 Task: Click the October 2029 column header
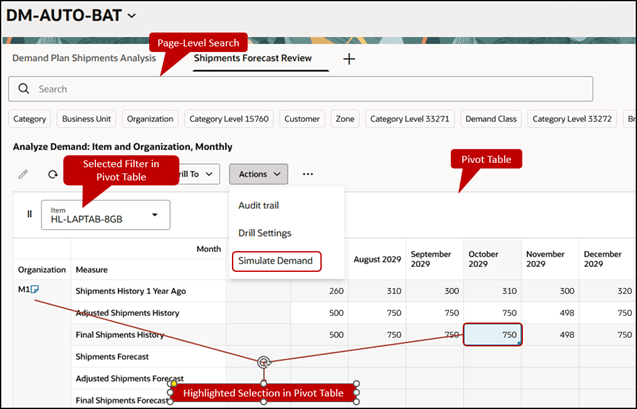point(492,259)
